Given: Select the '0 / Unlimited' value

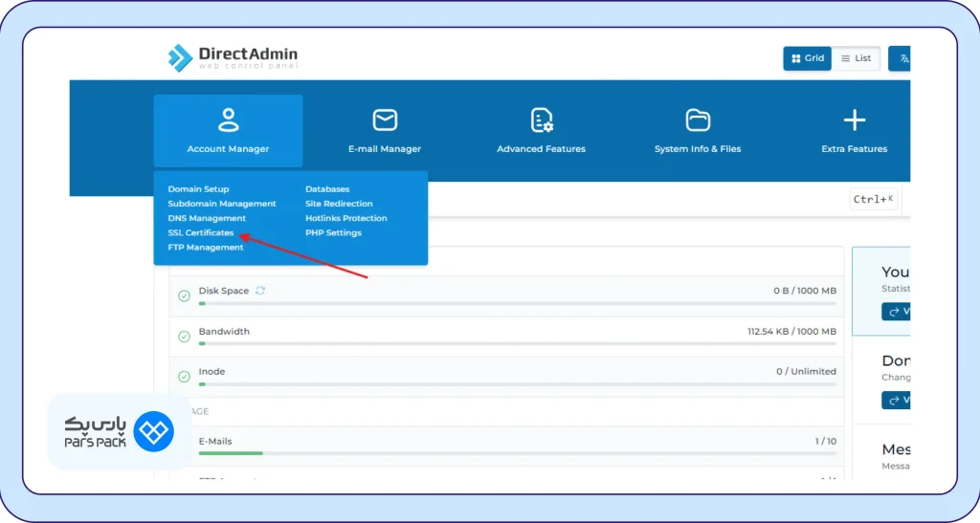Looking at the screenshot, I should (x=806, y=371).
